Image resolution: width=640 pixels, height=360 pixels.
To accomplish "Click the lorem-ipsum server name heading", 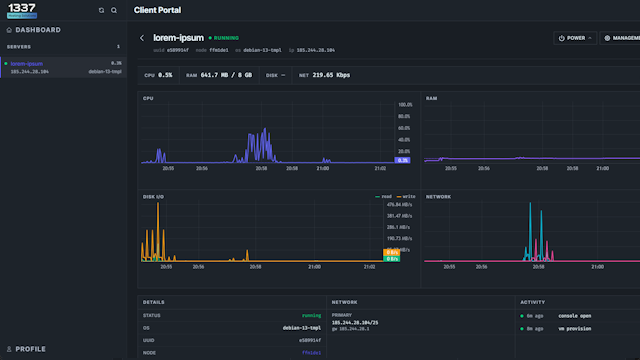I will (x=178, y=38).
